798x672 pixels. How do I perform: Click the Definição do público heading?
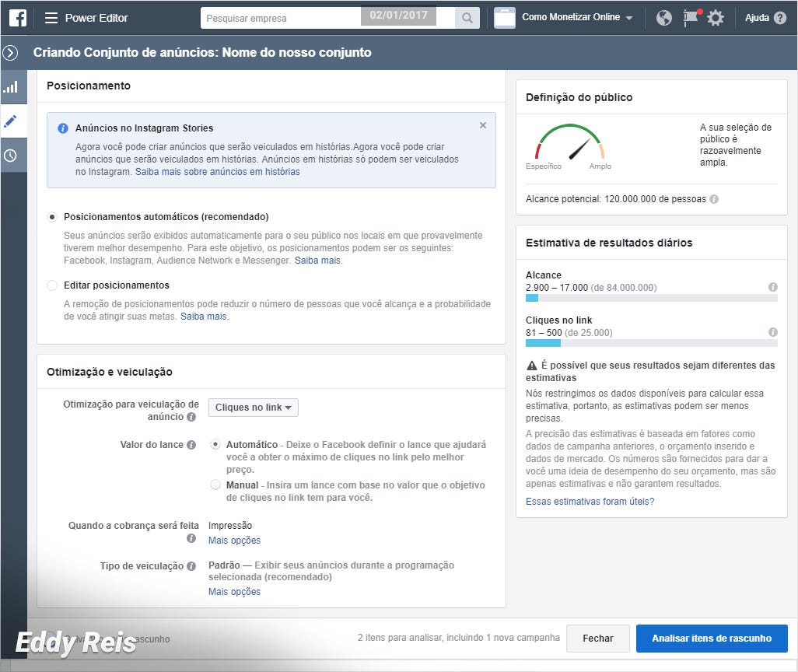pyautogui.click(x=579, y=97)
